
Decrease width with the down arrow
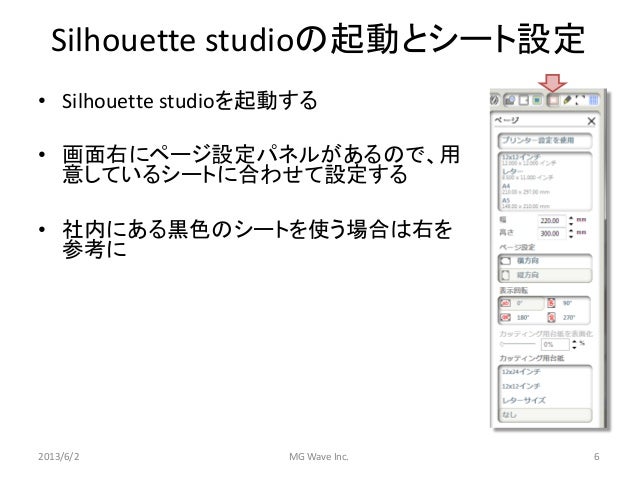(x=571, y=223)
